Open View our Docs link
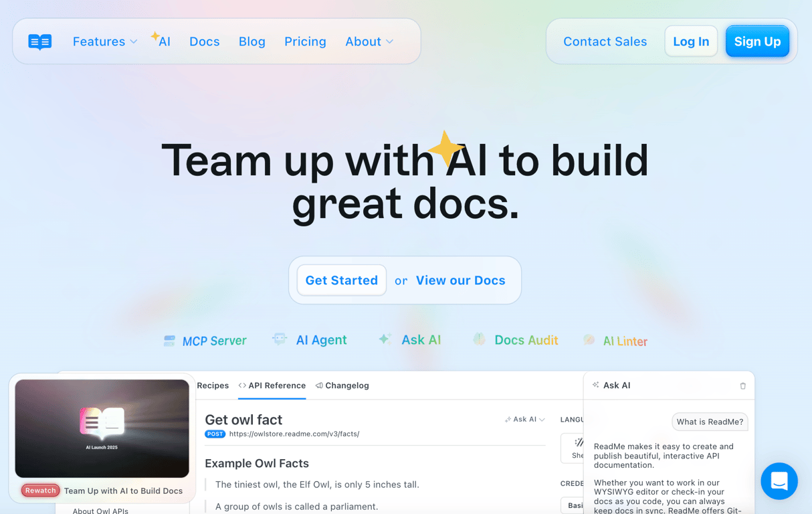Viewport: 812px width, 514px height. [461, 280]
